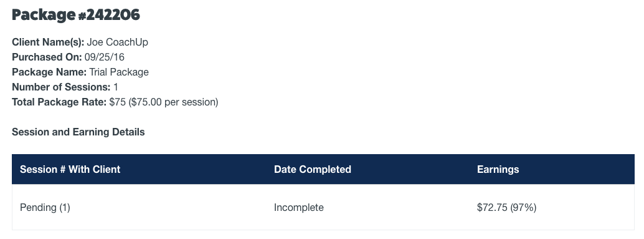This screenshot has height=239, width=644.
Task: Click the Trial Package name text
Action: click(x=119, y=72)
